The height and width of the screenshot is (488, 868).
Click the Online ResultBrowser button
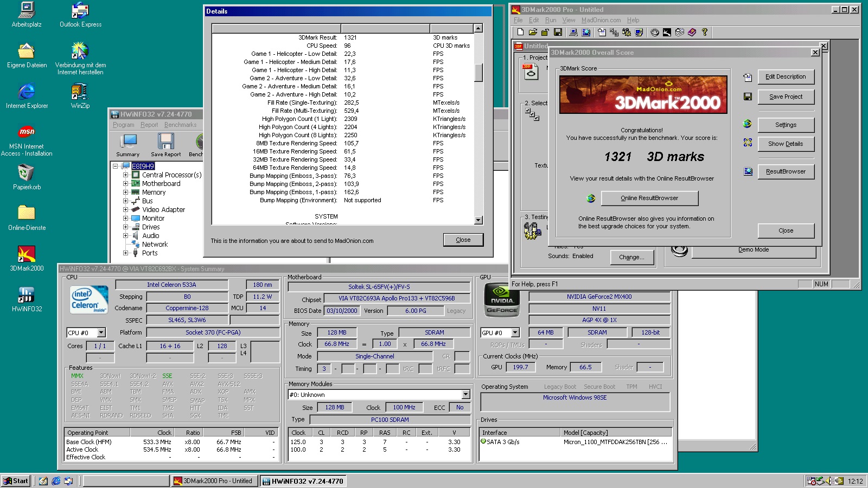649,198
